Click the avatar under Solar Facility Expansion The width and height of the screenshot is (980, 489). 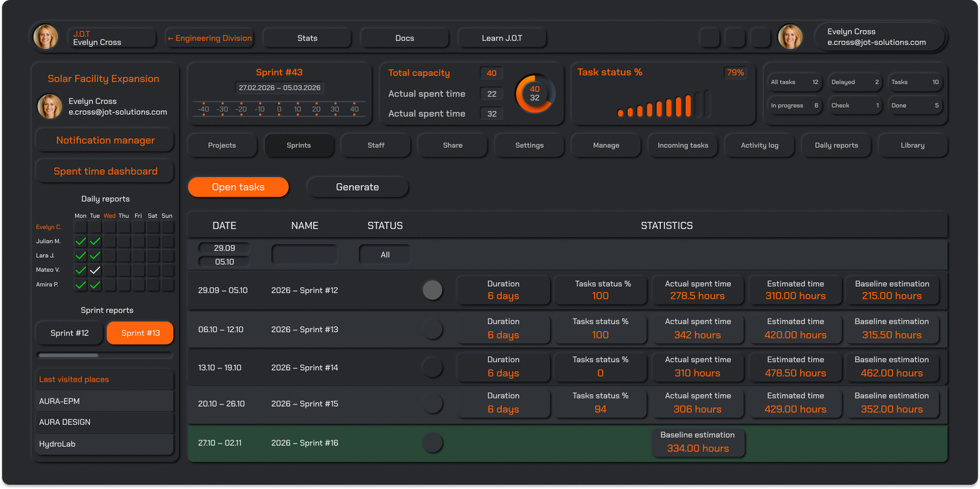pos(50,107)
